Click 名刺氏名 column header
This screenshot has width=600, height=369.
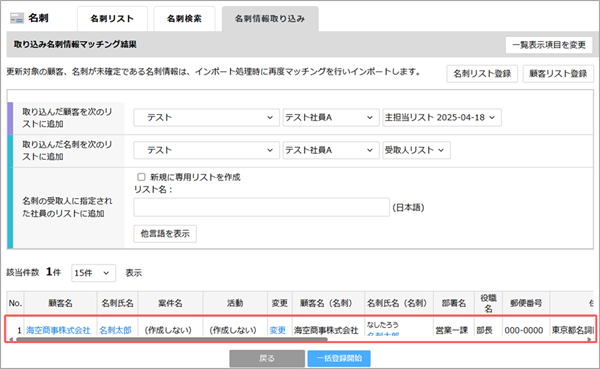117,303
